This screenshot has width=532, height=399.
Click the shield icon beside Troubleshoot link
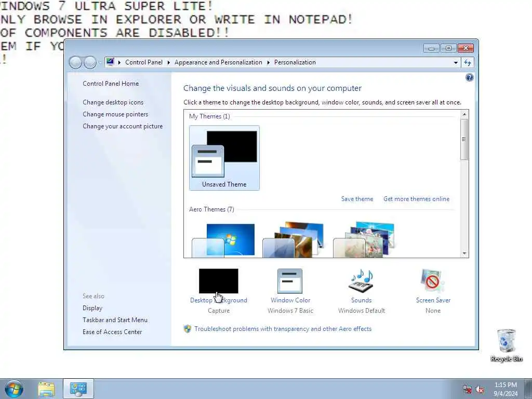pyautogui.click(x=187, y=329)
